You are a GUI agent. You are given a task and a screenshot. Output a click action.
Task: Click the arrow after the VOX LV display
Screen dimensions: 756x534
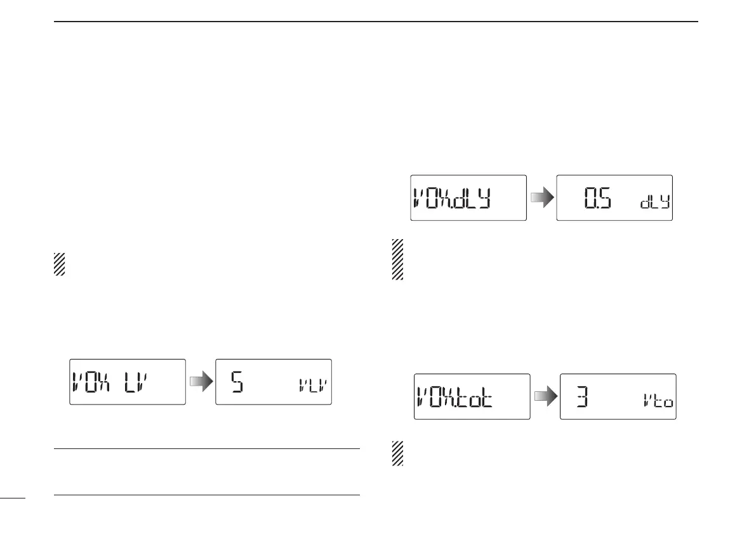(201, 381)
